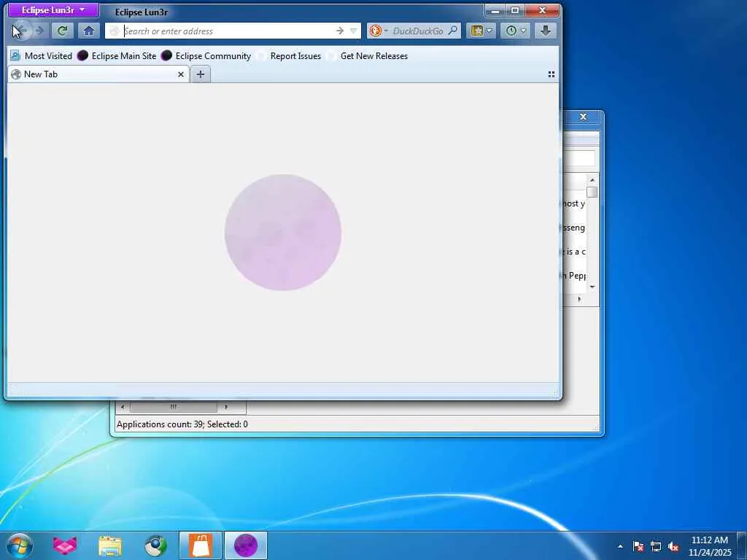
Task: Open the taskbar clock and date
Action: tap(709, 546)
